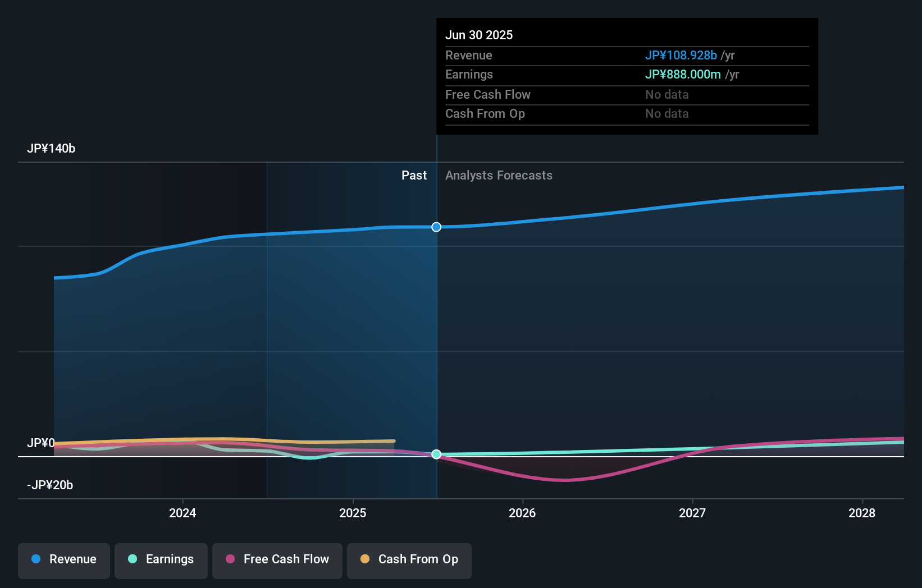Open the Jun 30 2025 tooltip header
This screenshot has height=588, width=922.
pyautogui.click(x=479, y=34)
